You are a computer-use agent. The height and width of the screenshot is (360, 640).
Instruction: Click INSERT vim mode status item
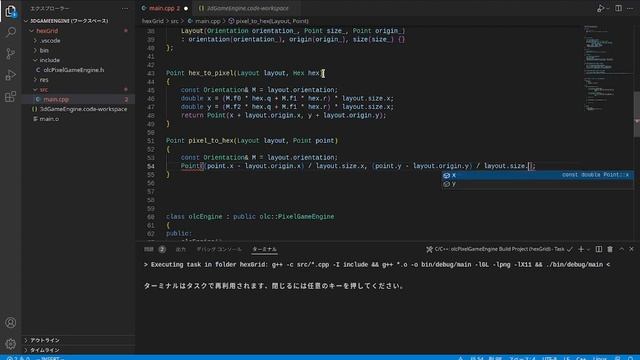[50, 358]
